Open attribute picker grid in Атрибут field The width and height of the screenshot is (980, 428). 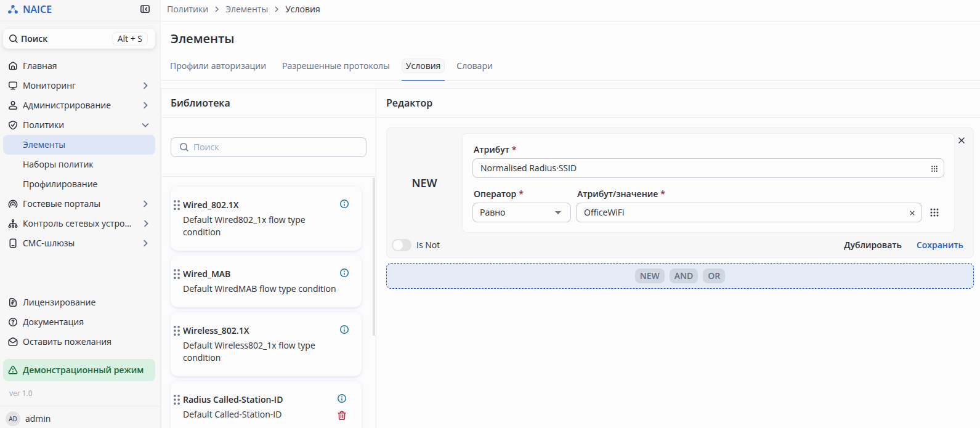pos(934,168)
